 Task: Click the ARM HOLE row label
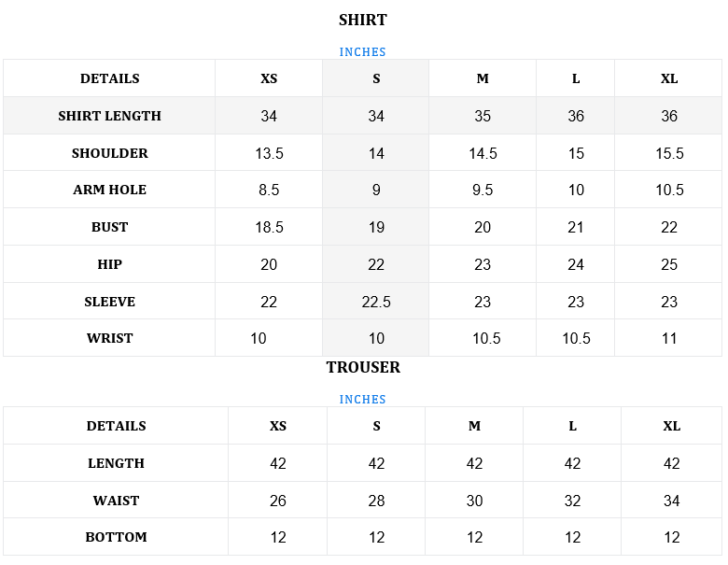tap(109, 190)
